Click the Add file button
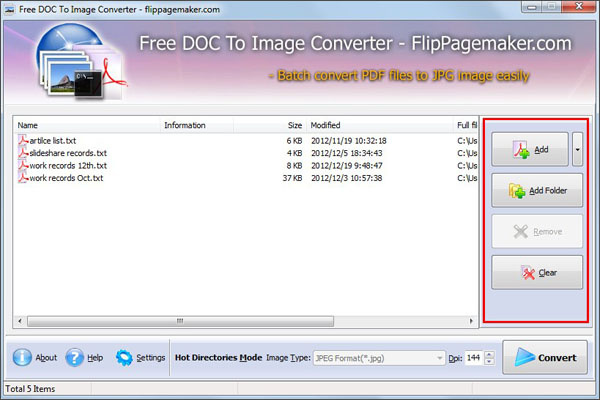Viewport: 600px width, 400px height. coord(530,149)
